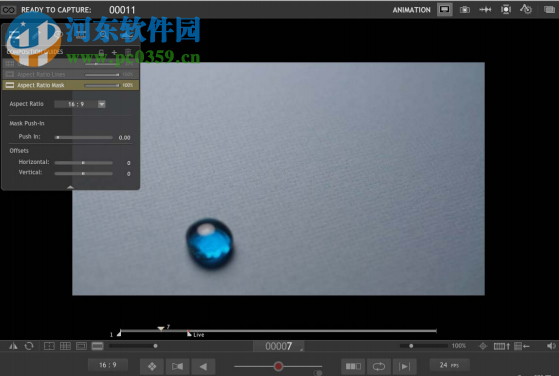Click the infinity loop icon beside Ready to Capture
Screen dimensions: 559x376
9,10
